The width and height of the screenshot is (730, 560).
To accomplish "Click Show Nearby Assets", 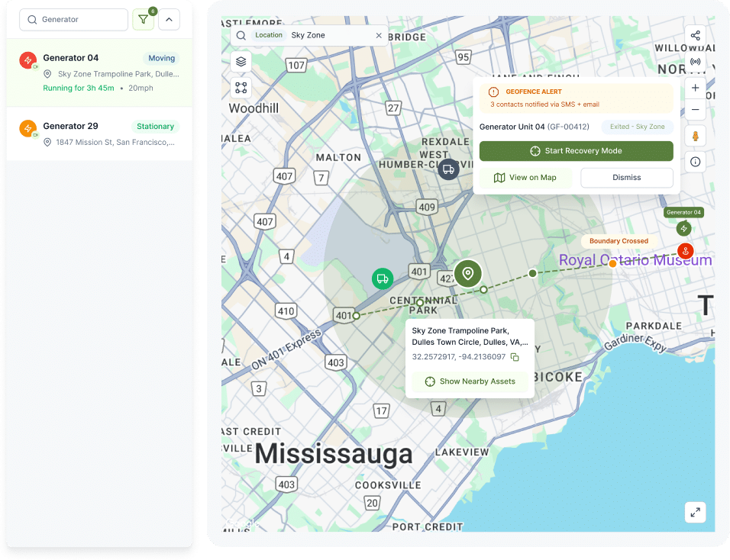I will pyautogui.click(x=470, y=381).
